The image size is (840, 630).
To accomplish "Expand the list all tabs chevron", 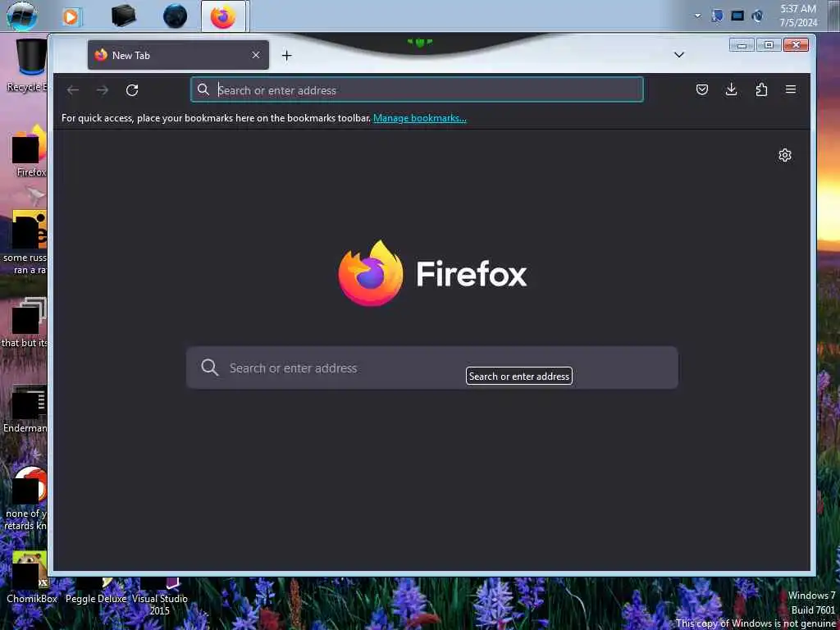I will point(678,55).
